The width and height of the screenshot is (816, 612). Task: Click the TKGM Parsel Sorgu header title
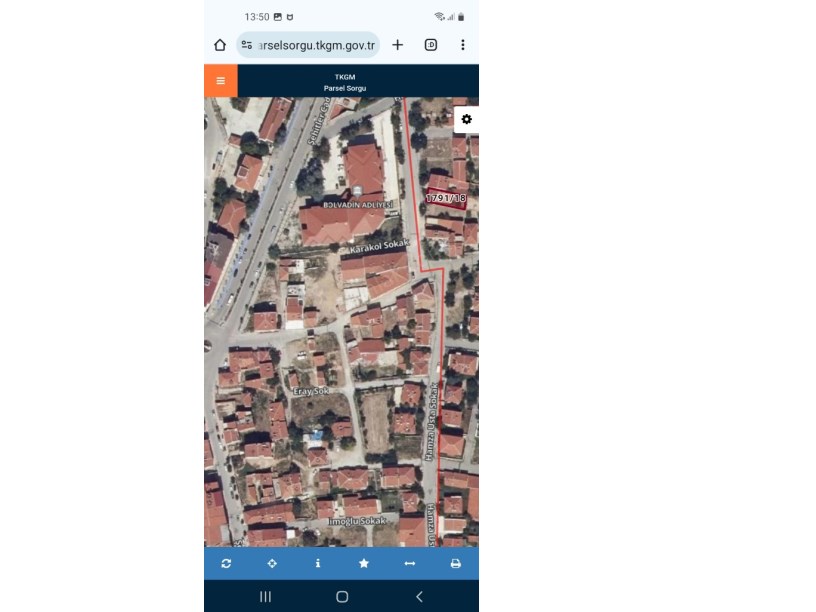[x=345, y=82]
